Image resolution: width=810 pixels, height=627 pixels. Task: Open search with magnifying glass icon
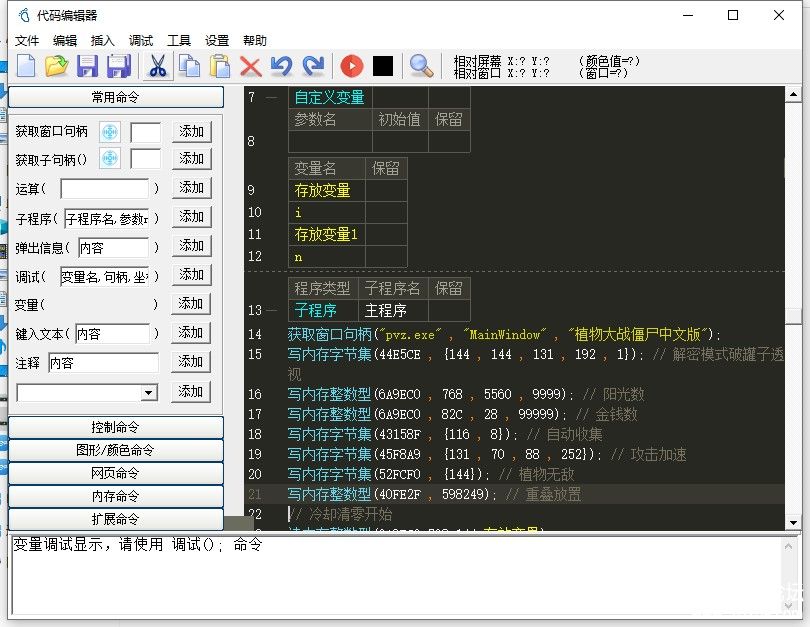[421, 66]
